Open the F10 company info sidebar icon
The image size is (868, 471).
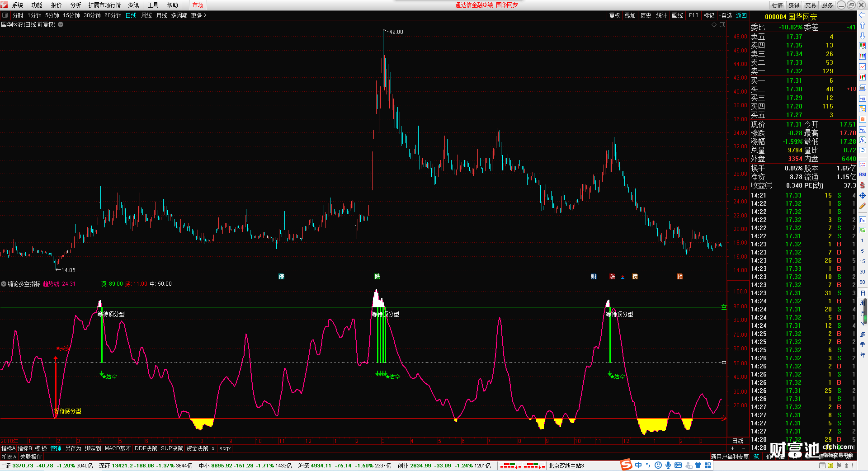[863, 99]
